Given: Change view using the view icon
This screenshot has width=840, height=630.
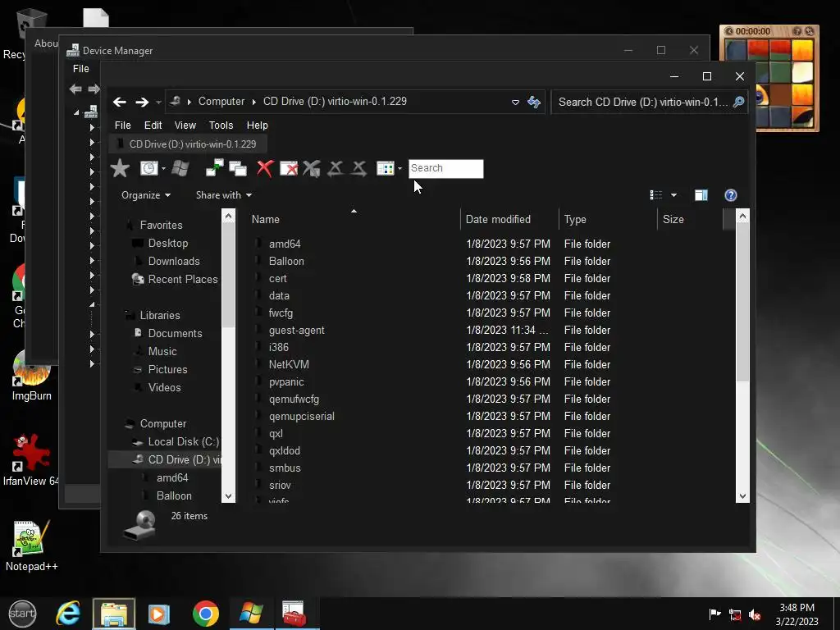Looking at the screenshot, I should 656,195.
